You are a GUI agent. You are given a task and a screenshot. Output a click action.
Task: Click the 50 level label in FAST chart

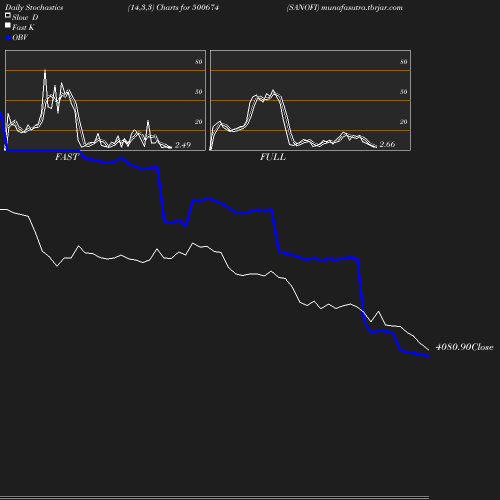click(x=198, y=92)
